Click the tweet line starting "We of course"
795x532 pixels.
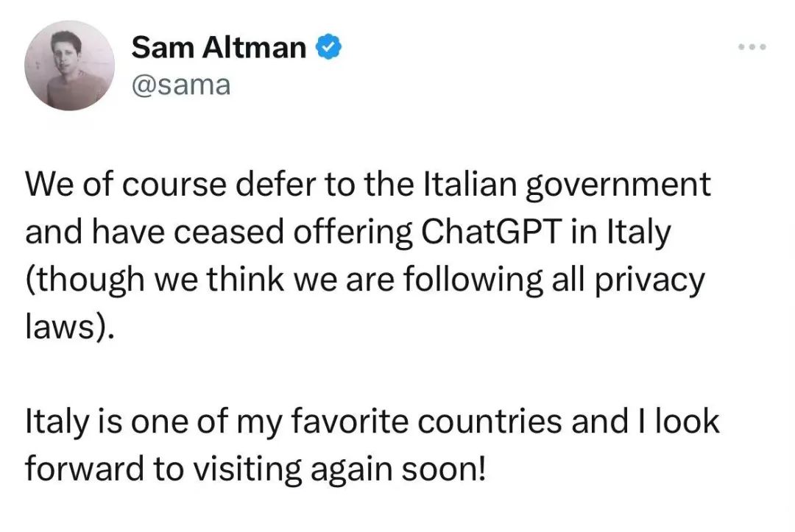pos(368,185)
